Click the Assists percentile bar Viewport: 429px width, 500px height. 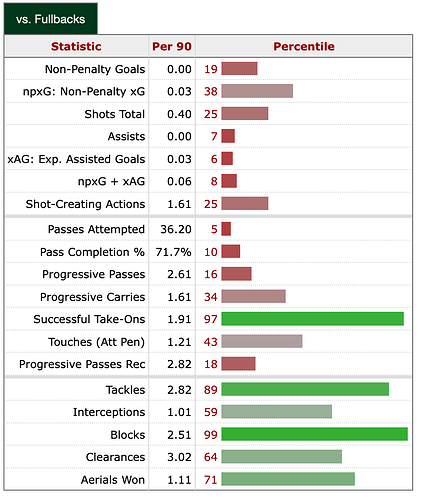pyautogui.click(x=228, y=136)
